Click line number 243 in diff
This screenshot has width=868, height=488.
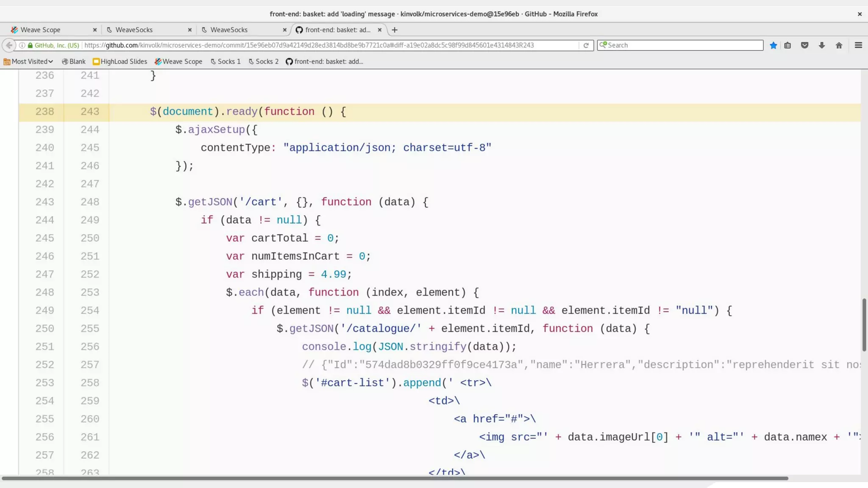pos(90,112)
